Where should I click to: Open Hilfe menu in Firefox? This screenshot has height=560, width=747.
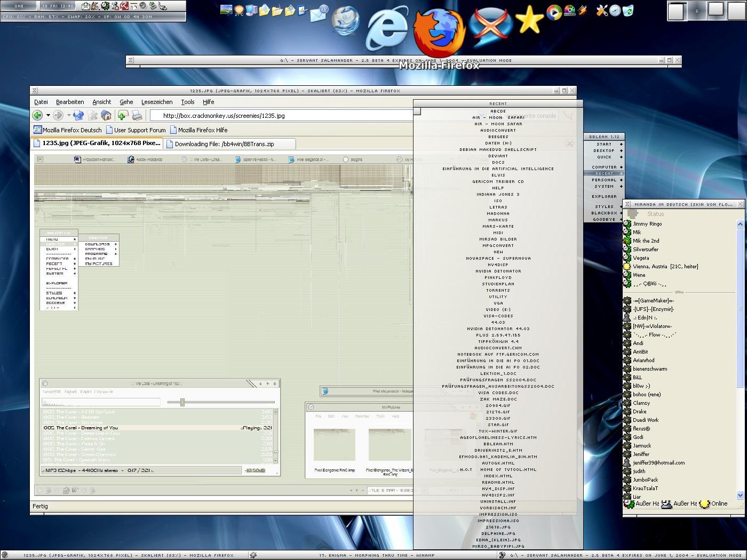(209, 102)
